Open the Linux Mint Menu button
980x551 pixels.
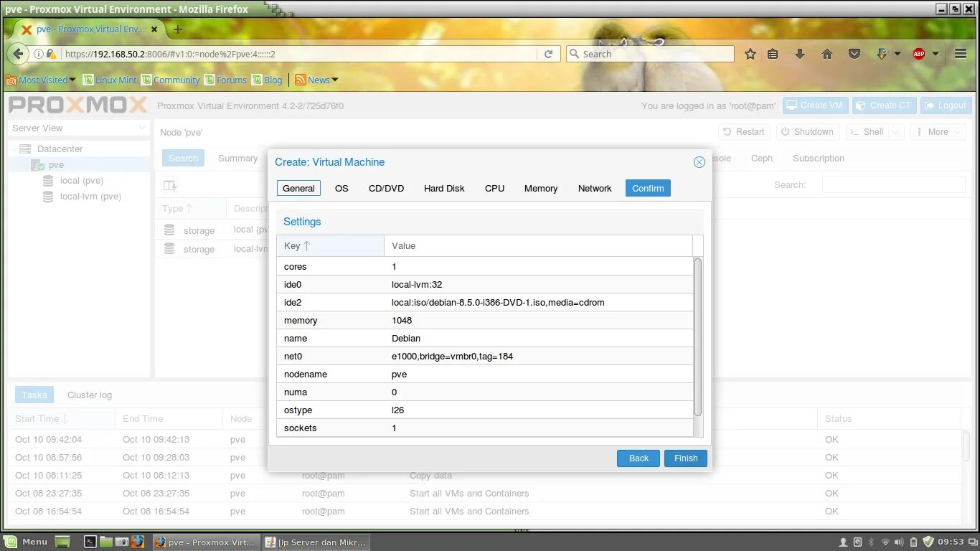(27, 542)
